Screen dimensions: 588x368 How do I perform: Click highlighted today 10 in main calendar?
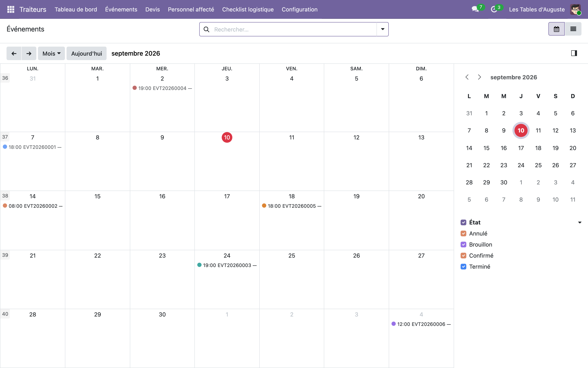[227, 138]
